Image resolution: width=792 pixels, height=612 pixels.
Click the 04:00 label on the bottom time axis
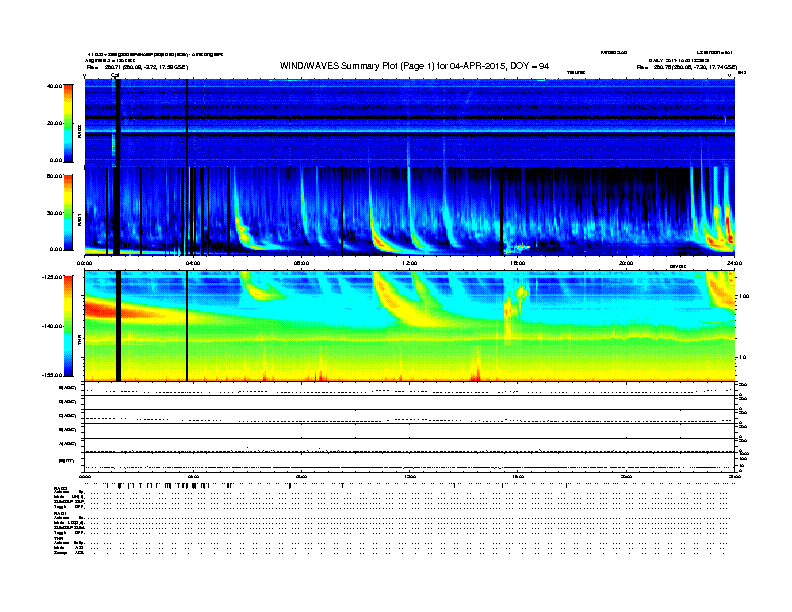(x=193, y=477)
